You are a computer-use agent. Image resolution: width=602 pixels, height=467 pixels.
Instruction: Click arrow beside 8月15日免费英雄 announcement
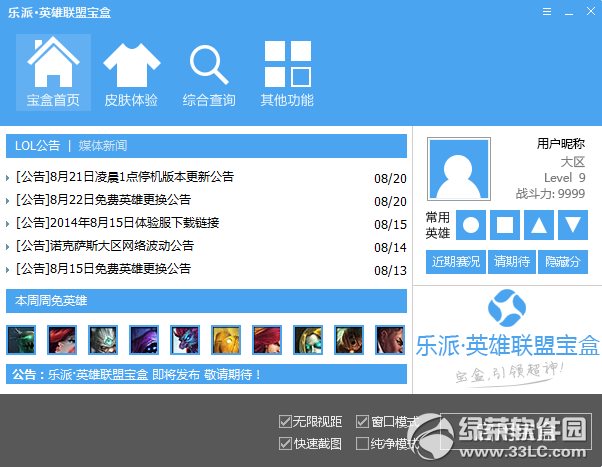(x=7, y=270)
